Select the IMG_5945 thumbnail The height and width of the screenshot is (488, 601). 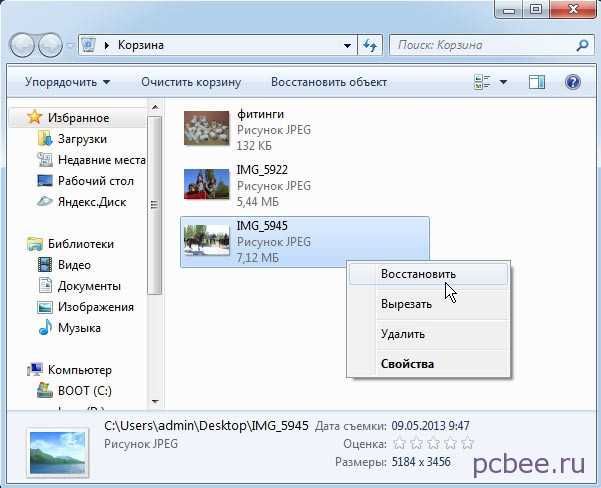(x=207, y=240)
